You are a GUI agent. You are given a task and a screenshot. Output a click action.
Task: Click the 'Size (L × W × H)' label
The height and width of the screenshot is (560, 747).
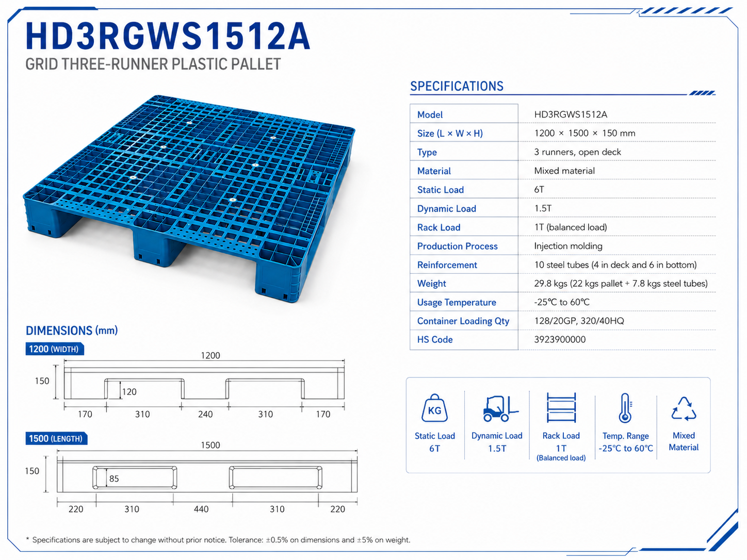pyautogui.click(x=450, y=134)
